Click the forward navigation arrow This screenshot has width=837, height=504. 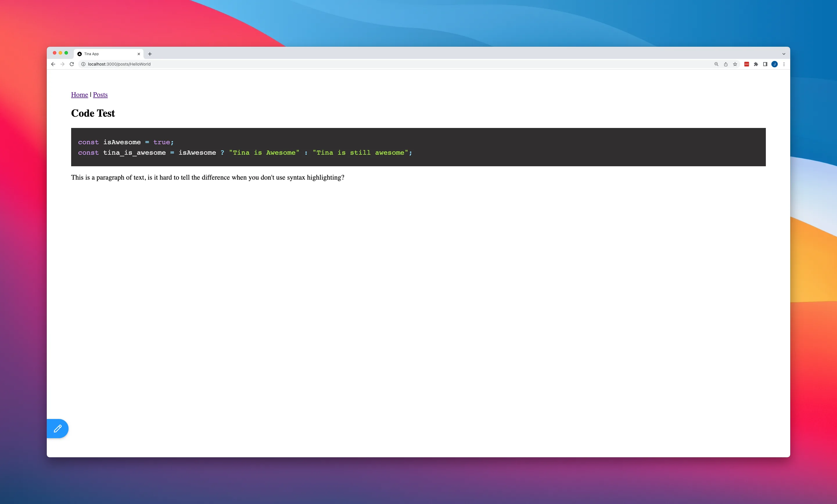[x=62, y=64]
